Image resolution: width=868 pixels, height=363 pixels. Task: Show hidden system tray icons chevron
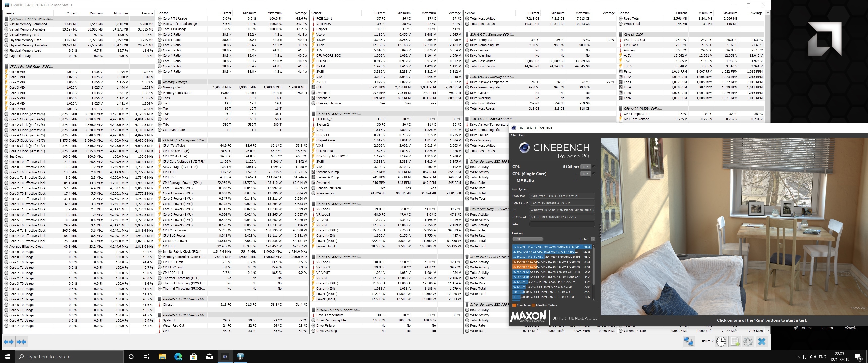coord(798,357)
